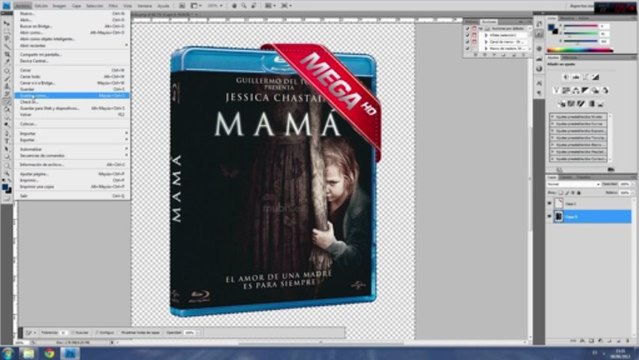Open the Aspectos esenciales workspace switcher
Screen dimensions: 639x360
582,6
